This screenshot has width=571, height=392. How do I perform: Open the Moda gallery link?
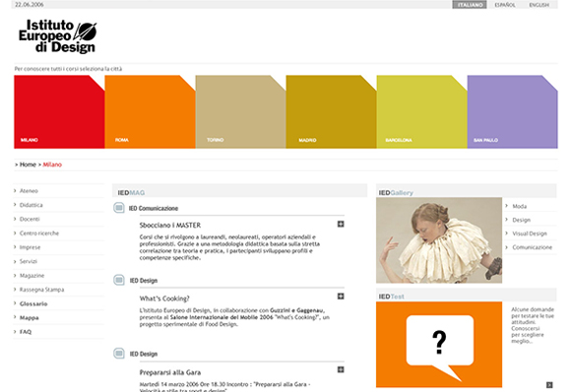[x=519, y=206]
